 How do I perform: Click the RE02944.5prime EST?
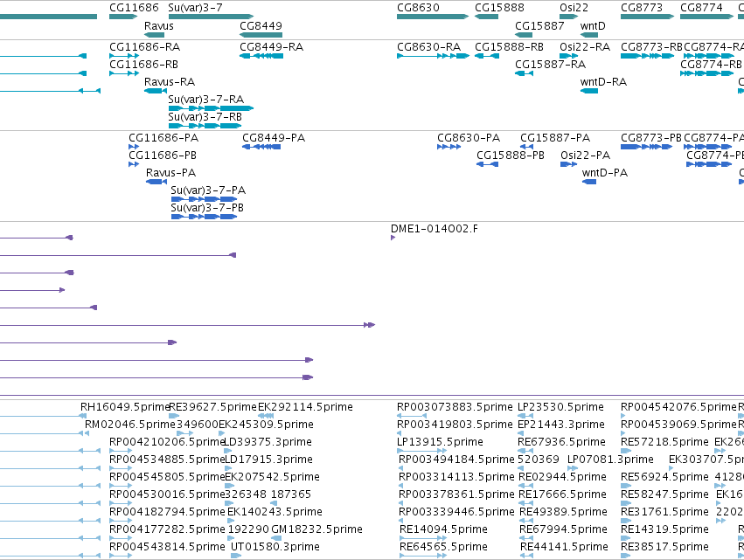(525, 486)
